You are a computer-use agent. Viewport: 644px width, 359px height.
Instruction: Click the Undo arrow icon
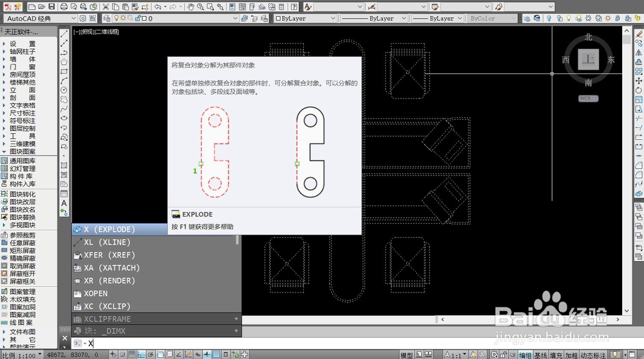click(x=158, y=6)
